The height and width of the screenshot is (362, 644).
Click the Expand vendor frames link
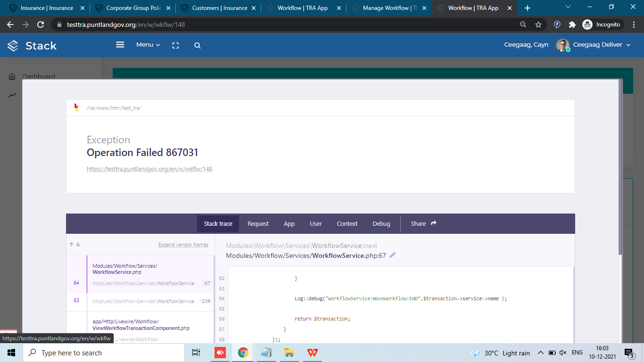[x=183, y=245]
